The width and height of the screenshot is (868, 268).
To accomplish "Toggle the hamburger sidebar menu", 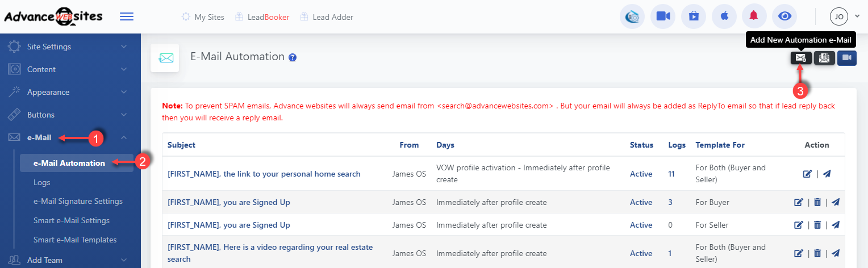I will (127, 17).
